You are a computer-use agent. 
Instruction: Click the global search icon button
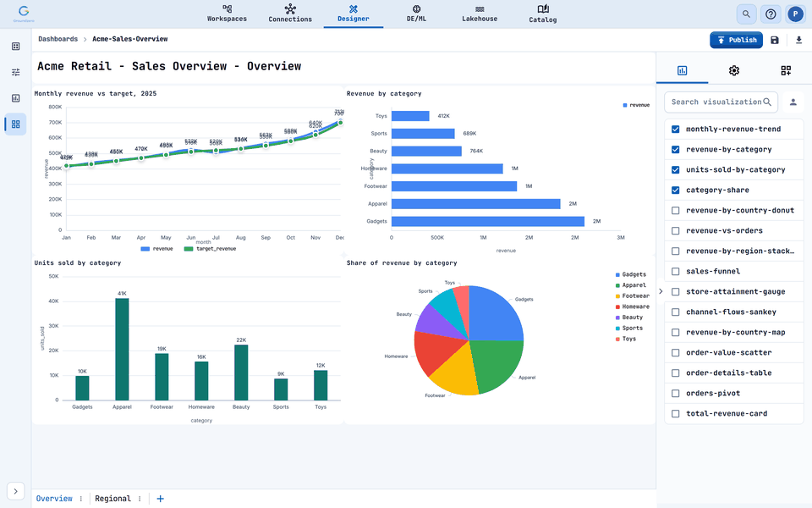click(x=746, y=14)
